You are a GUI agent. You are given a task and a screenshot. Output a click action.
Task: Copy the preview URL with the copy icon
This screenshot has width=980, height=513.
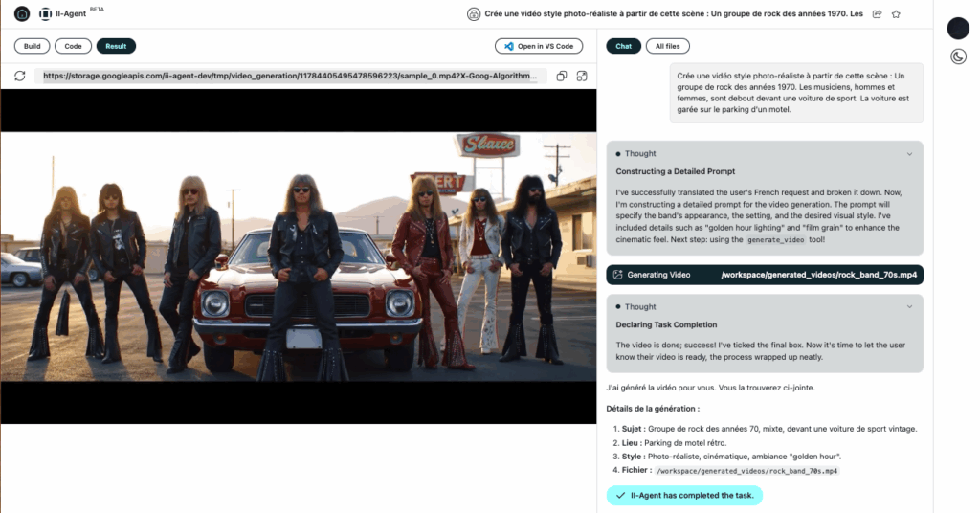[562, 77]
